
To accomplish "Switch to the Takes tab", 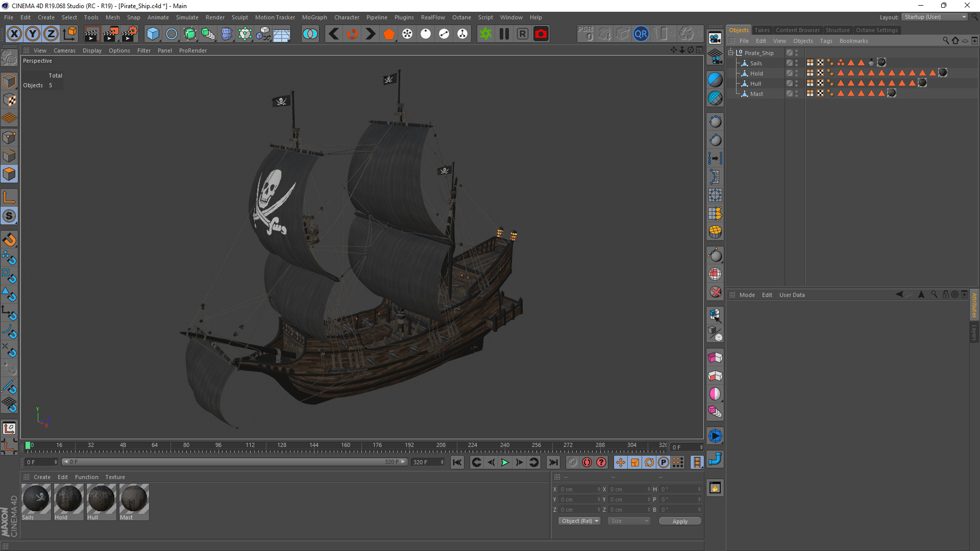I will tap(762, 30).
